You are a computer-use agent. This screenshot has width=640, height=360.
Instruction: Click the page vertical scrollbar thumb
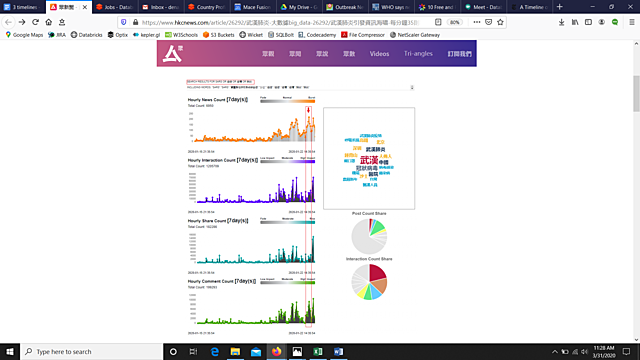[636, 93]
